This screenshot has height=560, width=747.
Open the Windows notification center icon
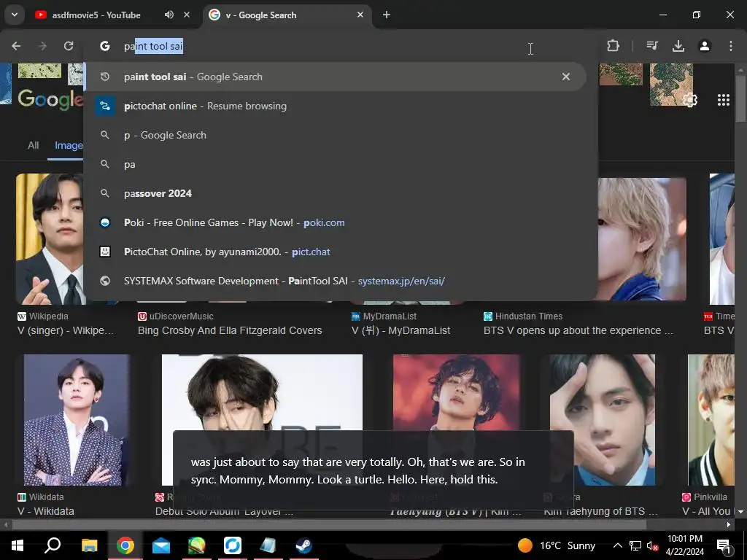pyautogui.click(x=724, y=545)
